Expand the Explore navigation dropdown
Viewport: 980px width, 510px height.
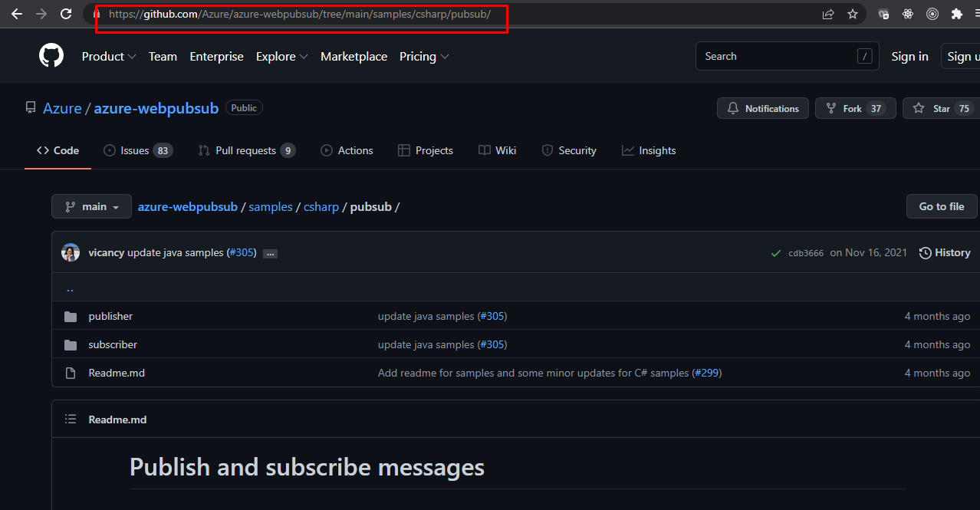click(281, 57)
